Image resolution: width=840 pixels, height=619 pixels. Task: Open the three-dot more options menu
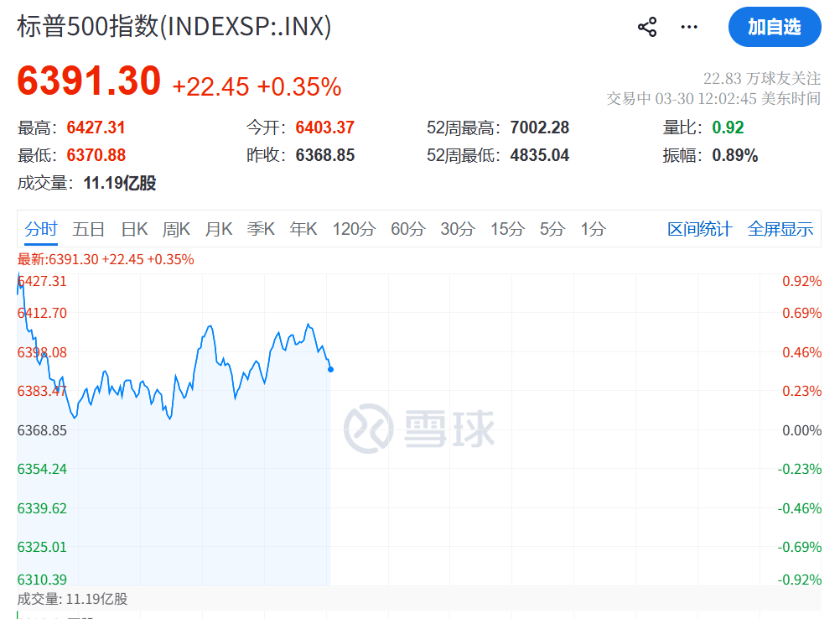pyautogui.click(x=689, y=27)
